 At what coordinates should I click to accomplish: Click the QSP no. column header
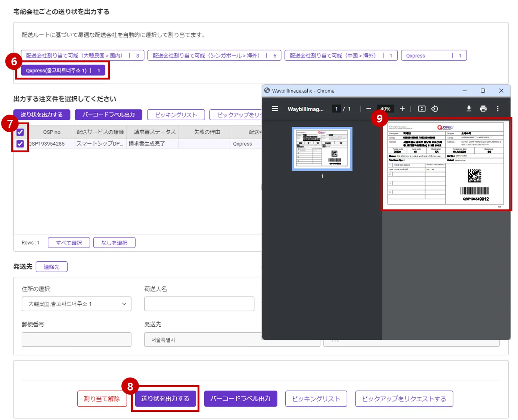click(x=52, y=132)
